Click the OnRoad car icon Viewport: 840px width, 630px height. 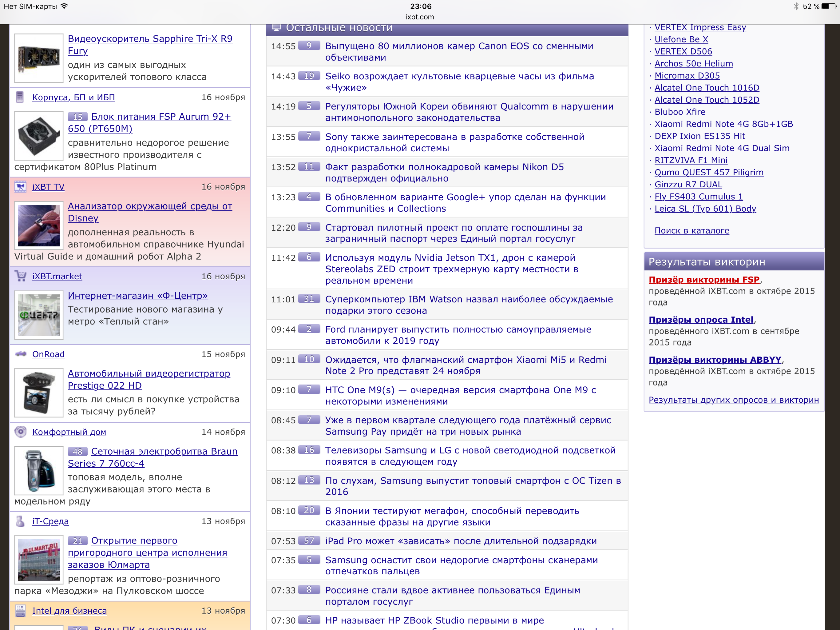pos(21,354)
